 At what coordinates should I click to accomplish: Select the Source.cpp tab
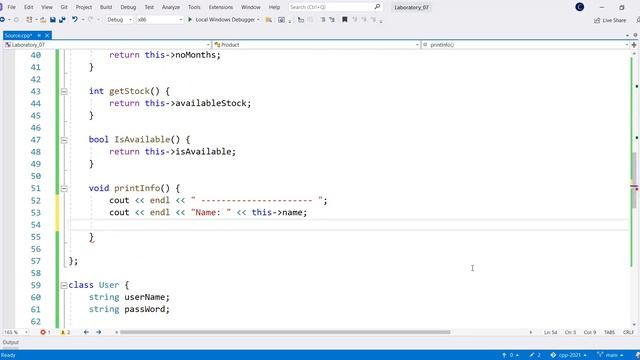click(x=18, y=36)
